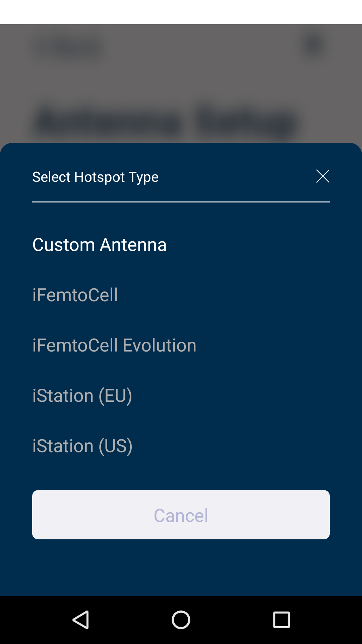Tap the Android home circle icon
The height and width of the screenshot is (644, 362).
(x=181, y=620)
